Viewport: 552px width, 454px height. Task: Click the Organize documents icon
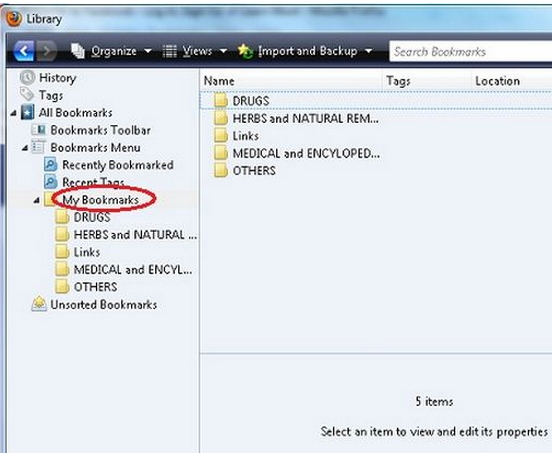pos(78,51)
